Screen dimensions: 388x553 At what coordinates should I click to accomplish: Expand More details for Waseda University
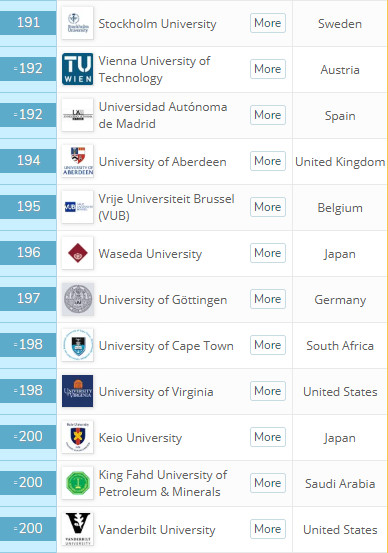click(268, 253)
